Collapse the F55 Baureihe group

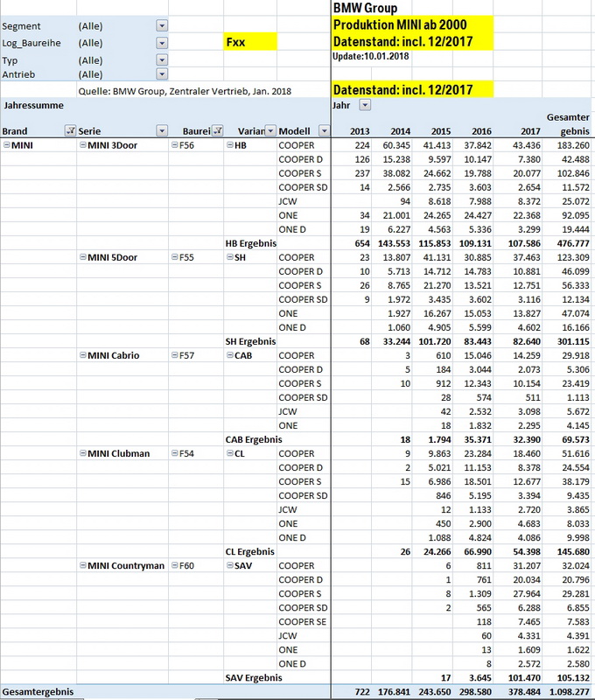point(174,256)
